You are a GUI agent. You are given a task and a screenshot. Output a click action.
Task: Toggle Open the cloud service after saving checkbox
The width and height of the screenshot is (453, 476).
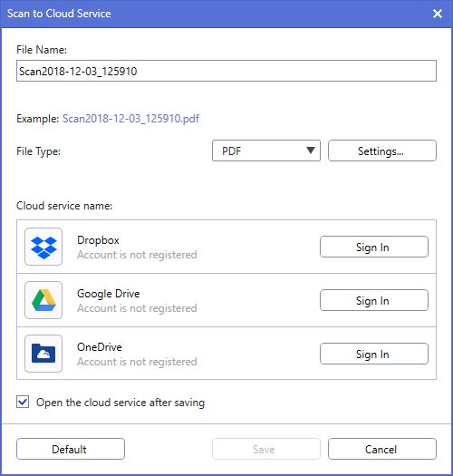23,402
